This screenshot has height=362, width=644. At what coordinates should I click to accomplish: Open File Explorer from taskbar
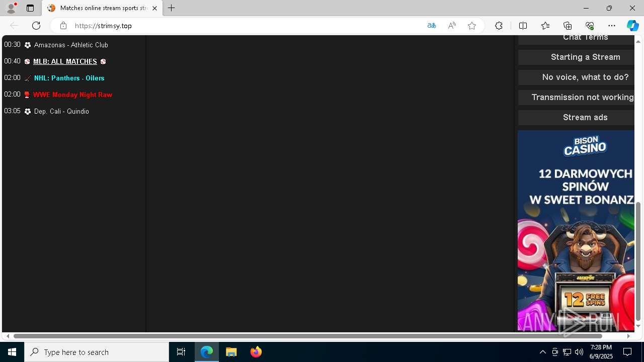(x=231, y=352)
